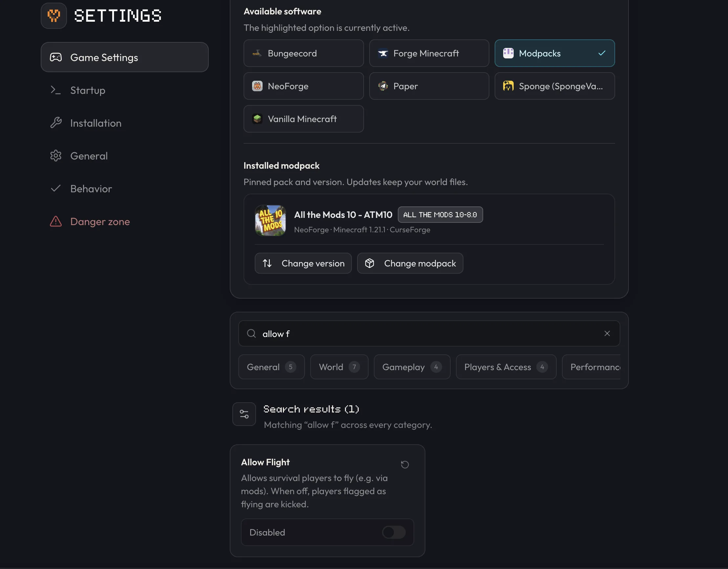Image resolution: width=728 pixels, height=569 pixels.
Task: Select Paper software option
Action: pyautogui.click(x=429, y=86)
